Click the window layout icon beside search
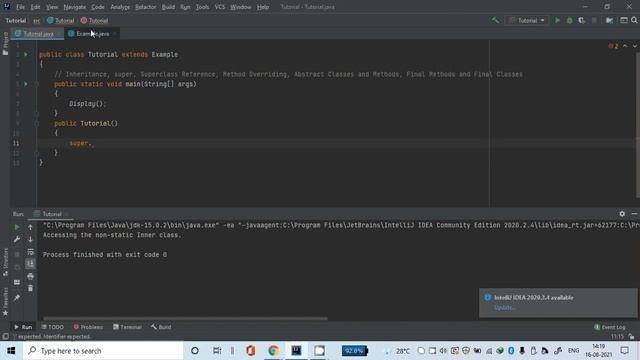 [x=624, y=20]
